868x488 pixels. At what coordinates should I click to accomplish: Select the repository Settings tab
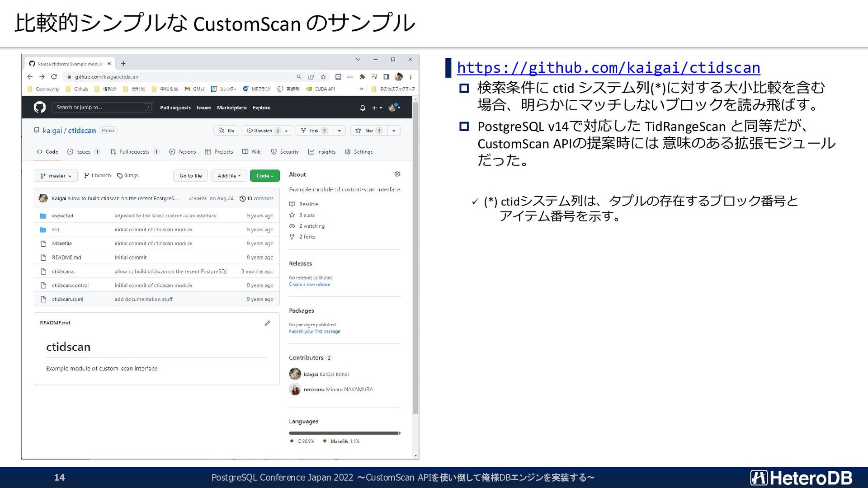[359, 152]
